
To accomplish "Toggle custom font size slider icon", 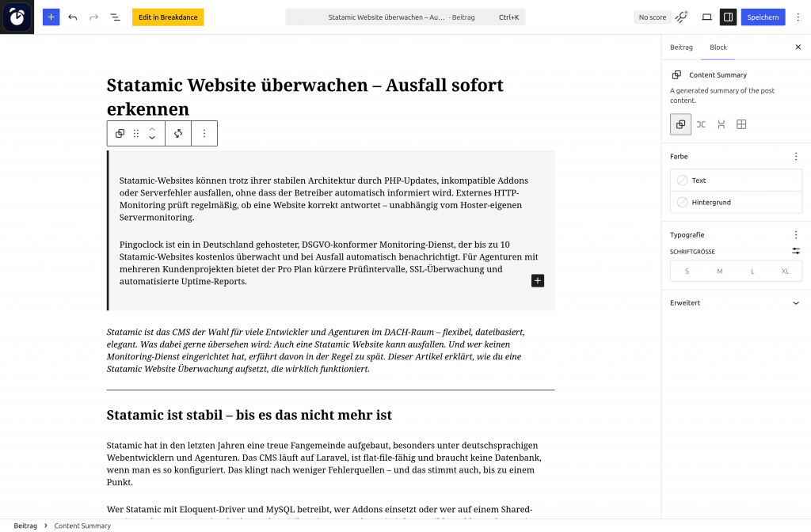I will click(796, 251).
